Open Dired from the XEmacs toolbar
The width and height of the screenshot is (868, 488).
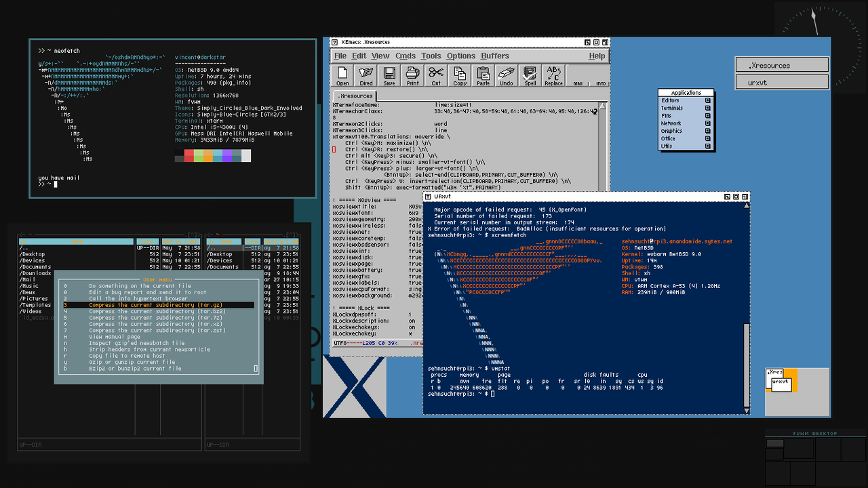click(366, 75)
